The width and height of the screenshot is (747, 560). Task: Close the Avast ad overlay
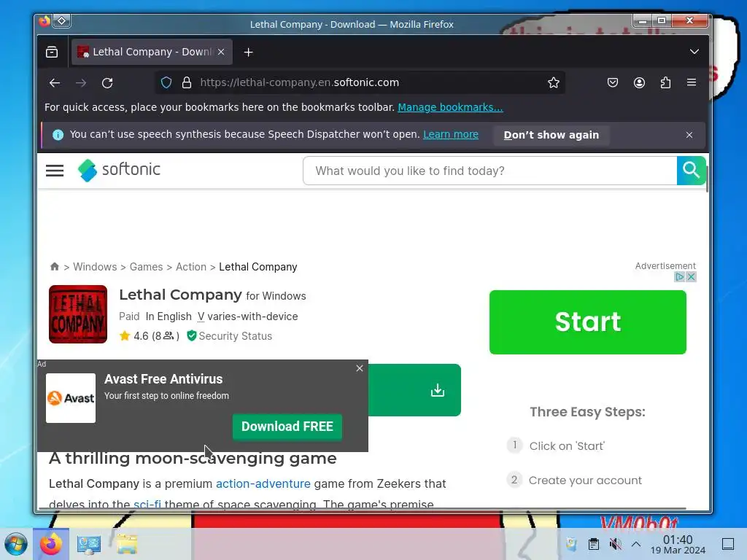[x=360, y=368]
